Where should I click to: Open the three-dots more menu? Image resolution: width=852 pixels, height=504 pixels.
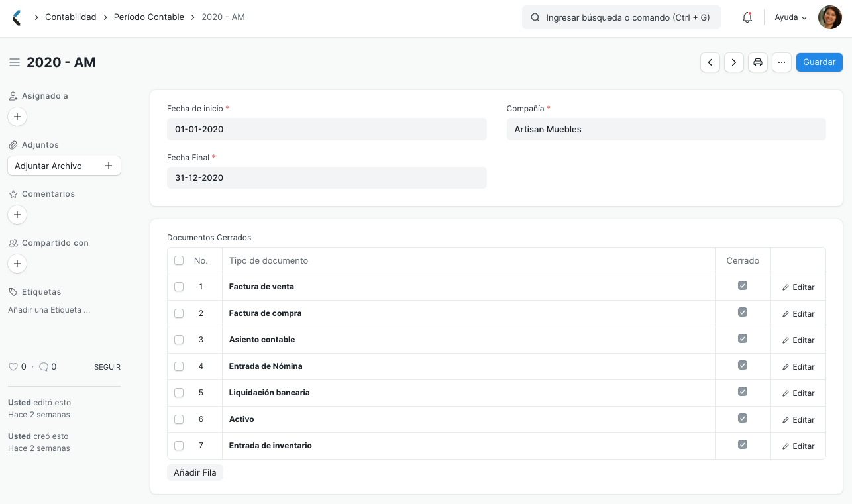(782, 62)
